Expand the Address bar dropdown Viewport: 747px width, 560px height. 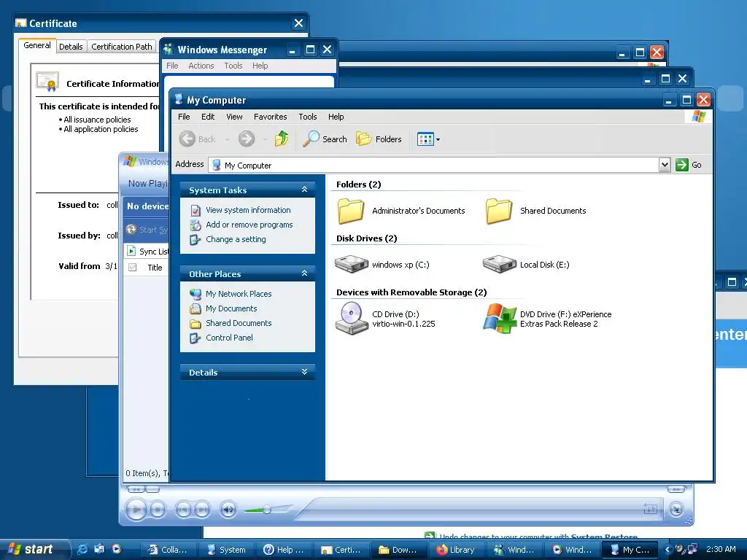[665, 165]
